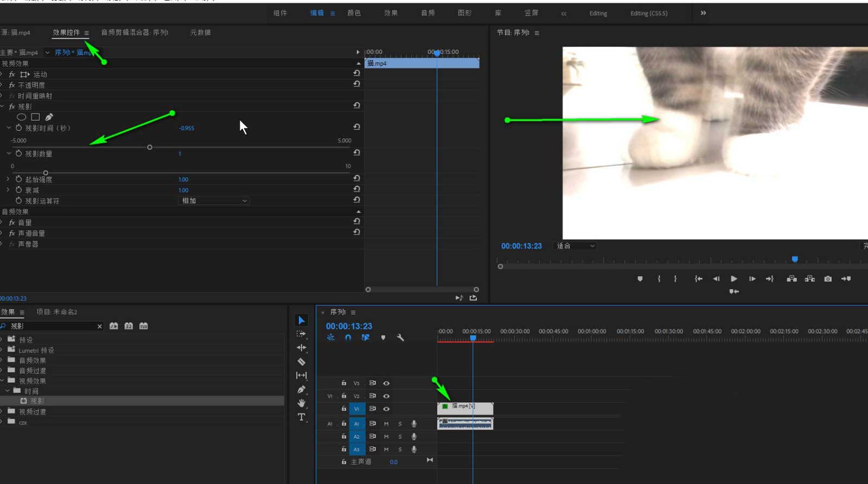Screen dimensions: 868x484
Task: Expand the 预设 folder
Action: (x=2, y=340)
